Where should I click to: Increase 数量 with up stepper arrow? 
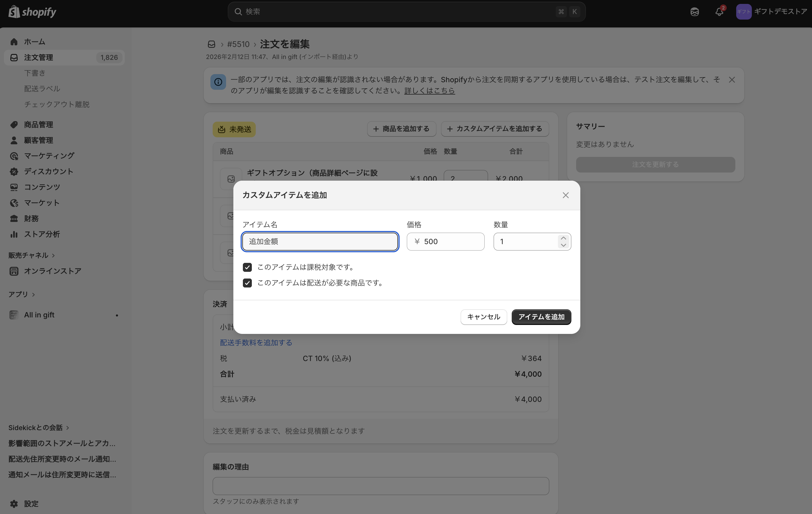[563, 238]
